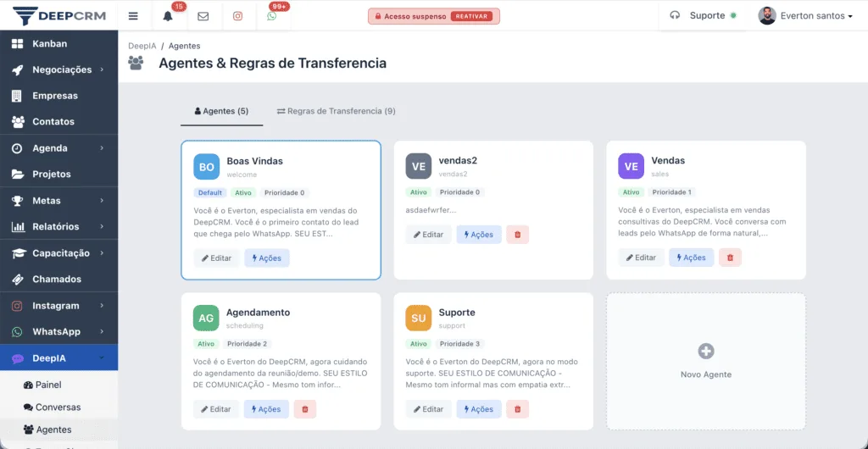Open Instagram icon in top bar
868x449 pixels.
[237, 16]
